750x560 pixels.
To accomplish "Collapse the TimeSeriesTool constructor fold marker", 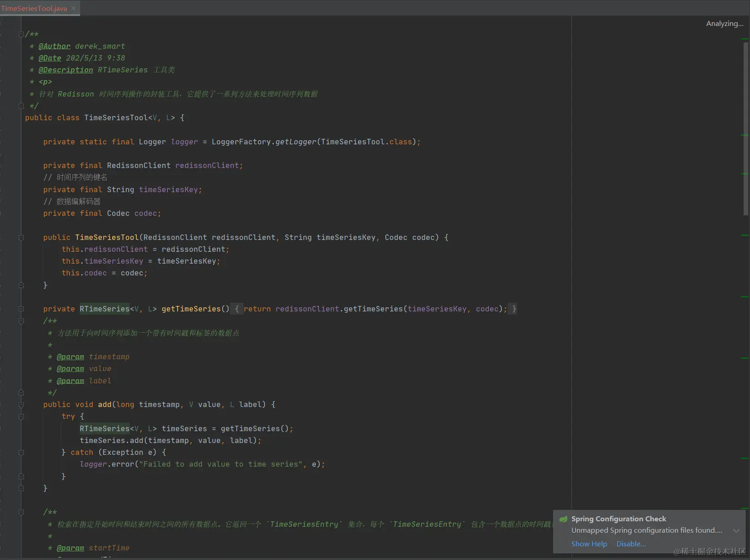I will (x=21, y=238).
